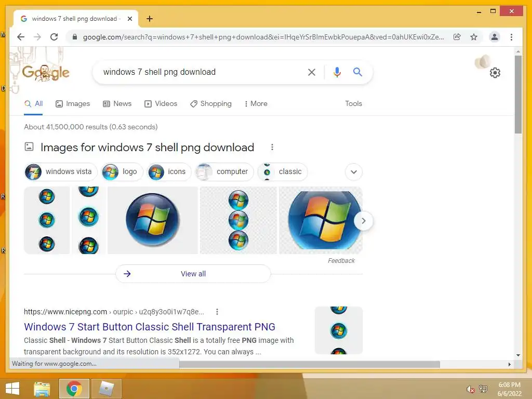The image size is (532, 399).
Task: Open the three-dot menu beside Images heading
Action: coord(272,147)
